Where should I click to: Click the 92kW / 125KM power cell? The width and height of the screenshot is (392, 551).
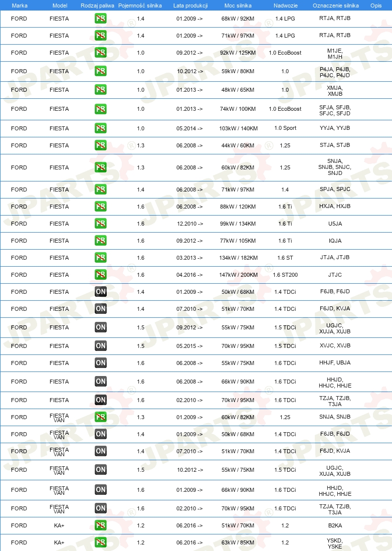(238, 53)
